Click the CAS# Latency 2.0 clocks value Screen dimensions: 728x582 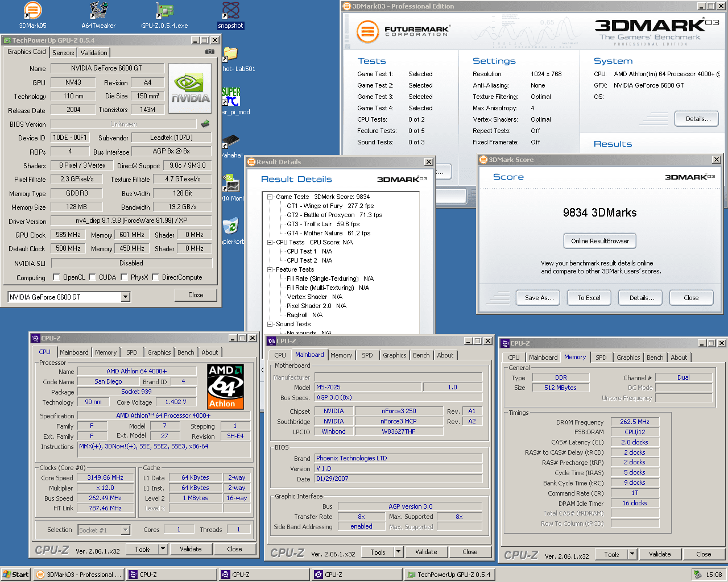[x=635, y=442]
